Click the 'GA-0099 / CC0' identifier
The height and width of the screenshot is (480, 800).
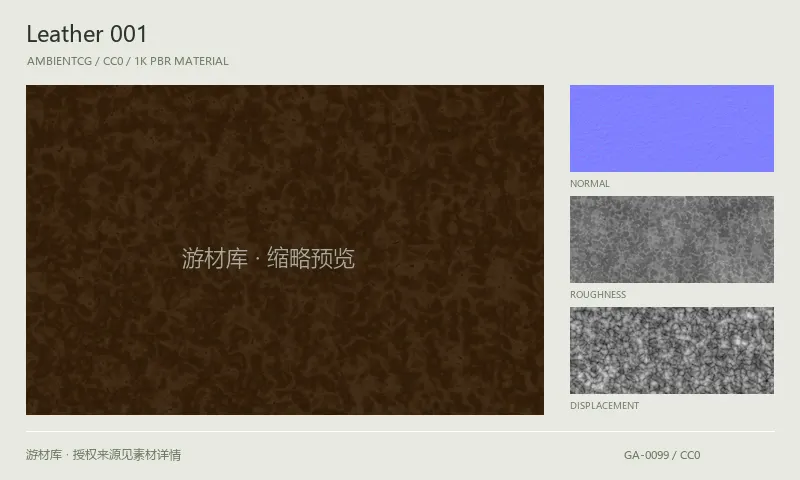click(662, 455)
